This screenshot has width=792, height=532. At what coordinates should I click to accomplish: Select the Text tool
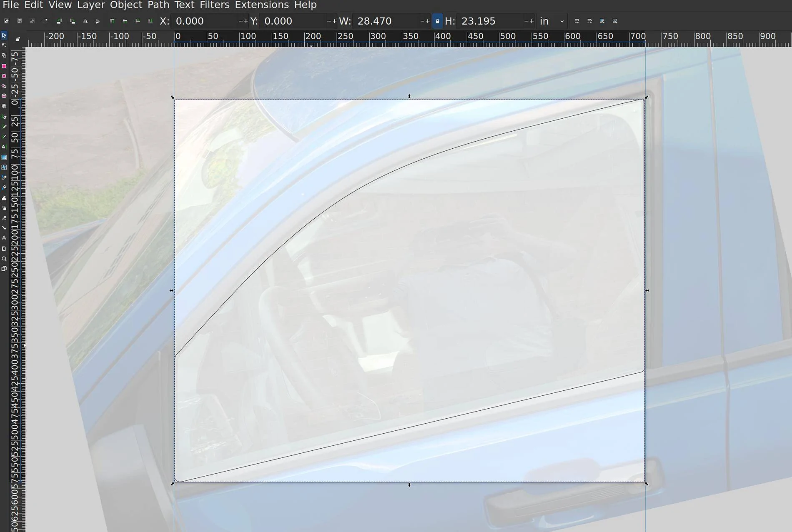click(x=4, y=147)
